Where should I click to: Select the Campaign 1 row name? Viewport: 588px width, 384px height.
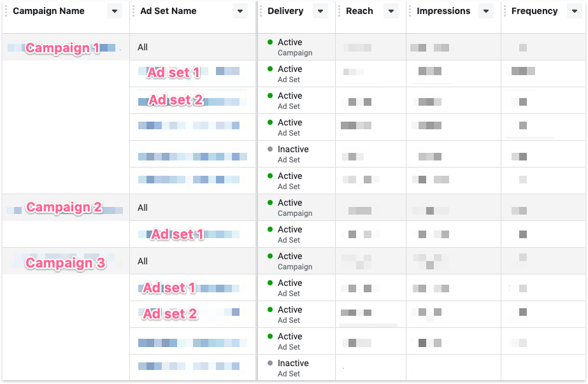[62, 48]
